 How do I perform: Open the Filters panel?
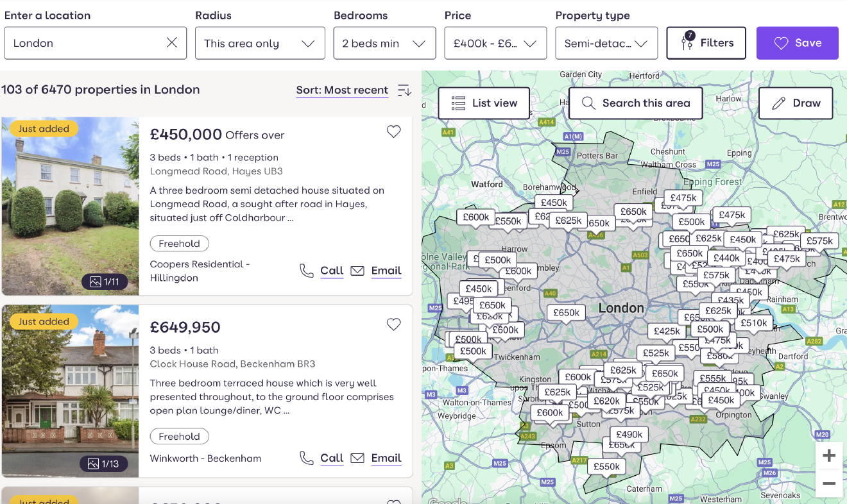(706, 43)
